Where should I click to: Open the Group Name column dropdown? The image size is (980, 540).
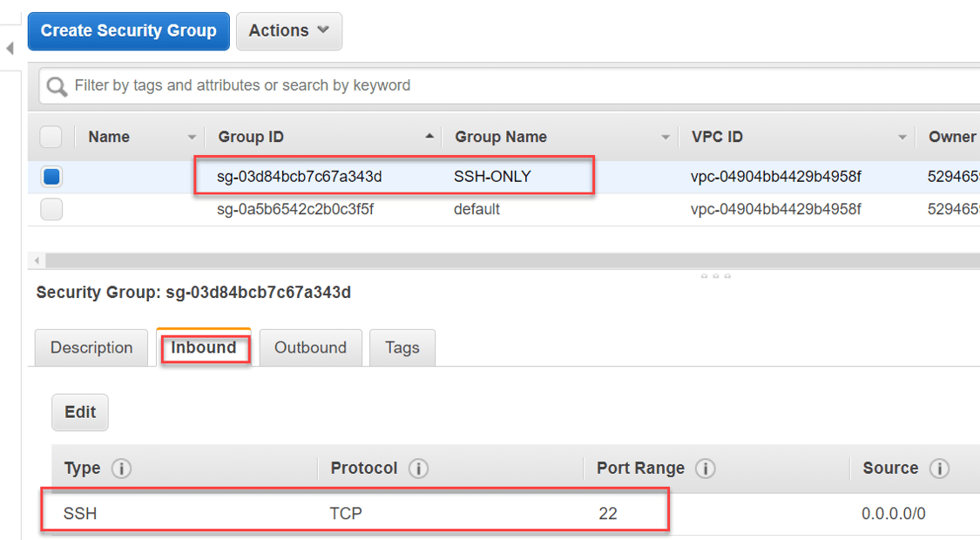(x=666, y=138)
